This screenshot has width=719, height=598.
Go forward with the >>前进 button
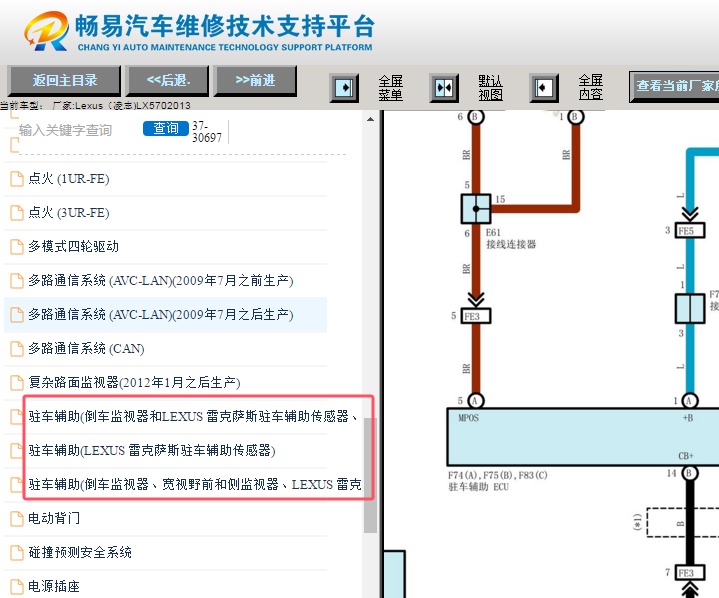(x=255, y=80)
